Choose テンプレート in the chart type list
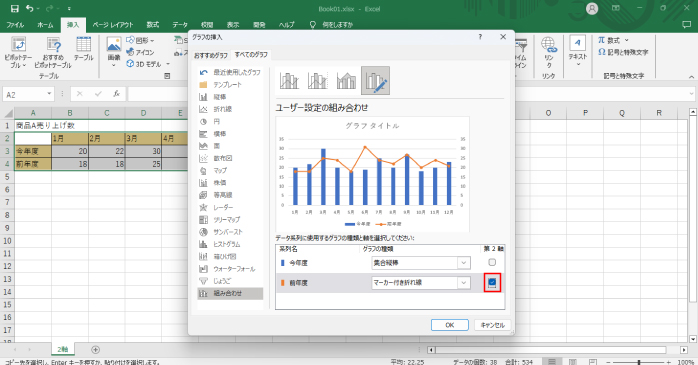698x365 pixels. (x=230, y=85)
